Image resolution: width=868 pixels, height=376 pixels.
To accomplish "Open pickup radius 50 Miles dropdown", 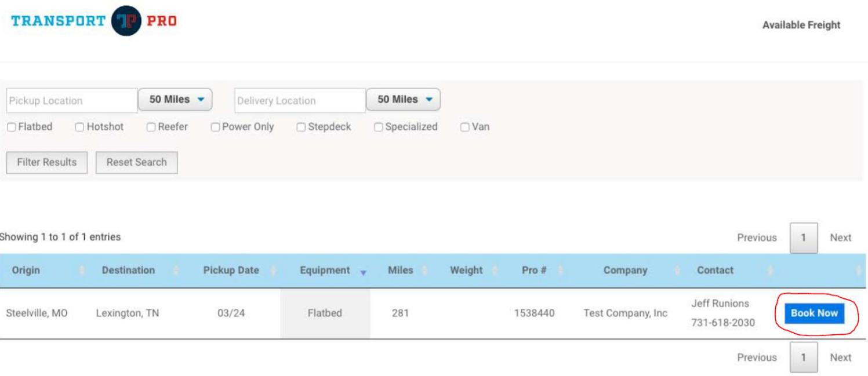I will pos(175,100).
